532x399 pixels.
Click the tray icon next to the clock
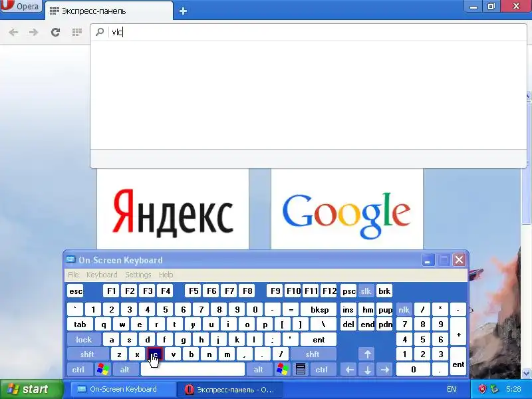pos(495,389)
